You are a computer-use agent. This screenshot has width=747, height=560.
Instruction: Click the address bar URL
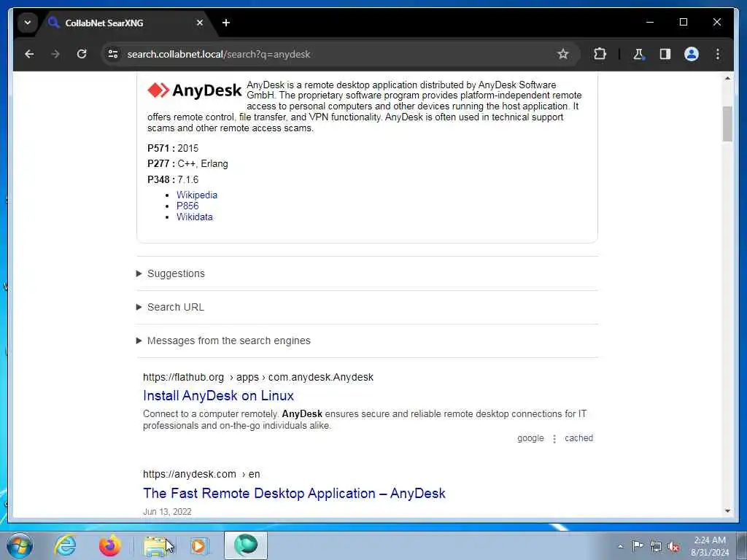pyautogui.click(x=219, y=54)
